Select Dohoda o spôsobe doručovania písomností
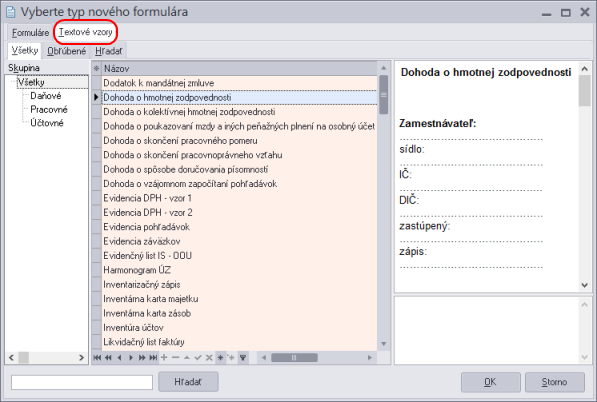Image resolution: width=597 pixels, height=402 pixels. tap(240, 169)
